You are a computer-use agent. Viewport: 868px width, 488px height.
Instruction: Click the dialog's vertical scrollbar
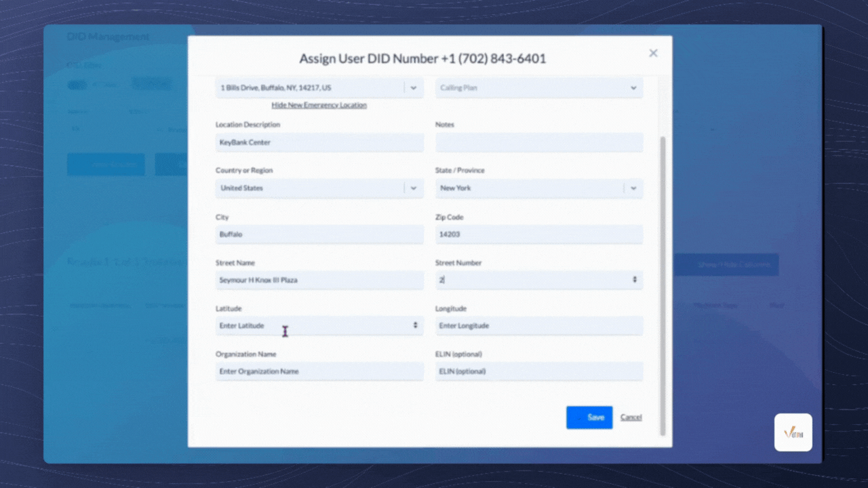click(663, 285)
